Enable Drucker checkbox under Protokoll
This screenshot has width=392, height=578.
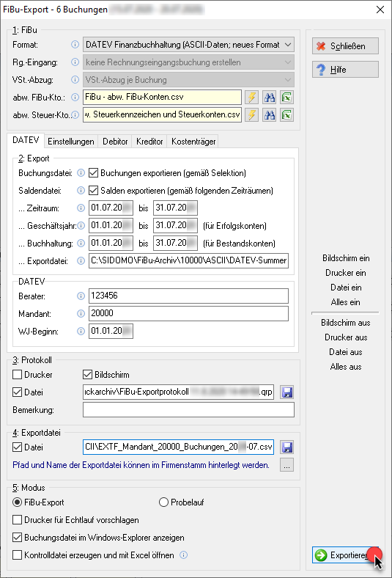[x=18, y=375]
